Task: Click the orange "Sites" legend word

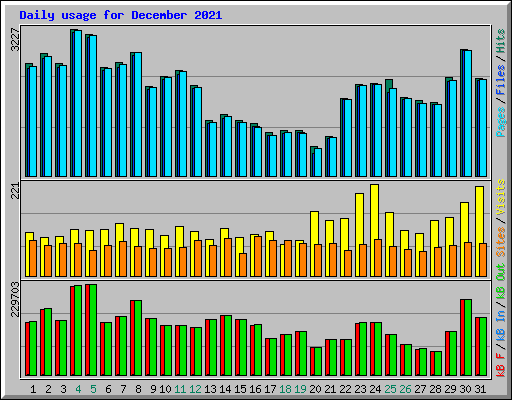Action: tap(500, 242)
